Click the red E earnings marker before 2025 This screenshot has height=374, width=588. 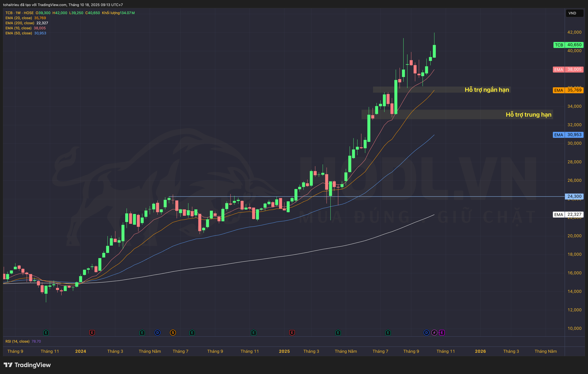click(292, 333)
